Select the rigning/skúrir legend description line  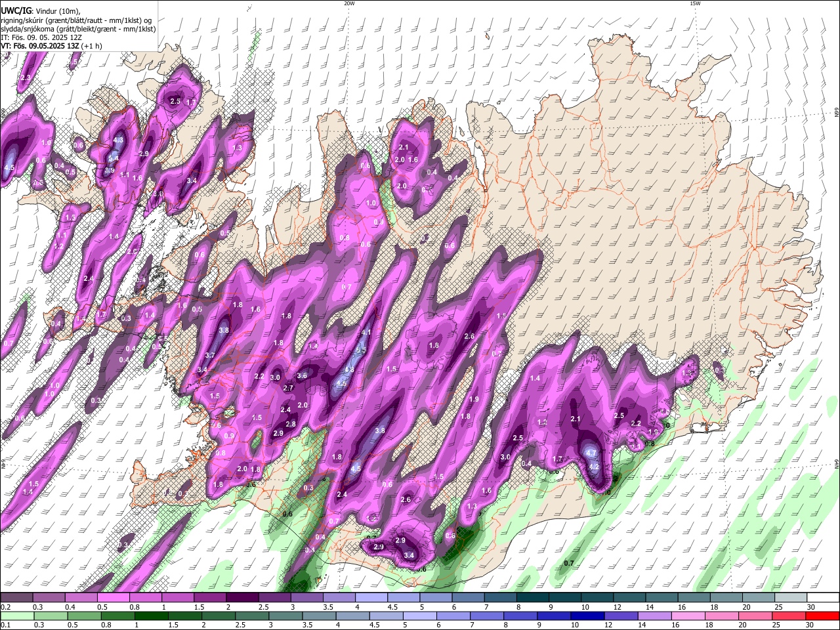pos(76,20)
